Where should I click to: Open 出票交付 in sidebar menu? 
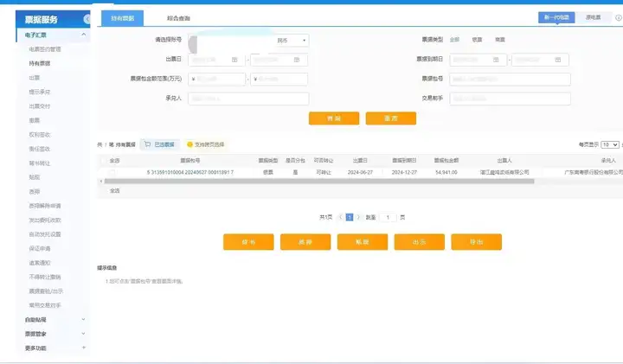coord(40,106)
